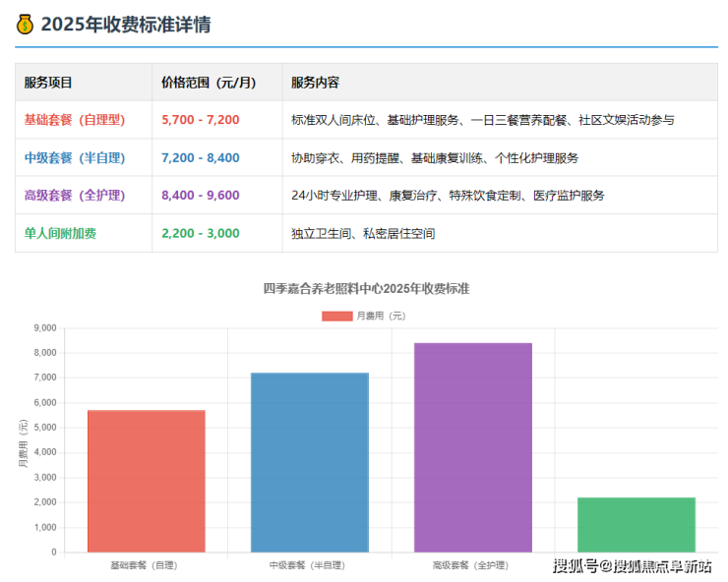Screen dimensions: 728x582
Task: Click the red 基础套餐（自理型） table entry
Action: [x=75, y=120]
